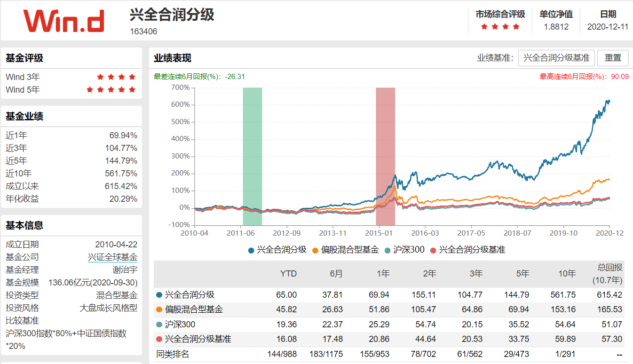This screenshot has width=633, height=364.
Task: Click the 最高连续6月回报 value 90.09
Action: (x=620, y=77)
